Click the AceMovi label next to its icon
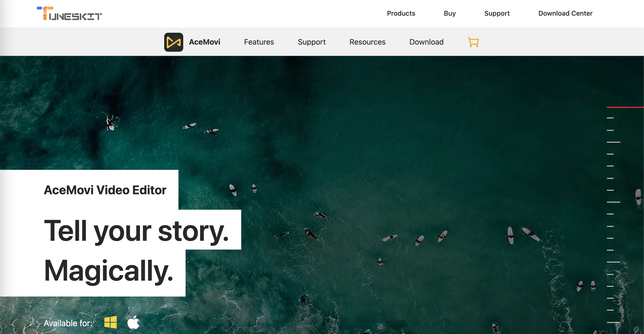Screen dimensions: 644x334 pos(205,42)
